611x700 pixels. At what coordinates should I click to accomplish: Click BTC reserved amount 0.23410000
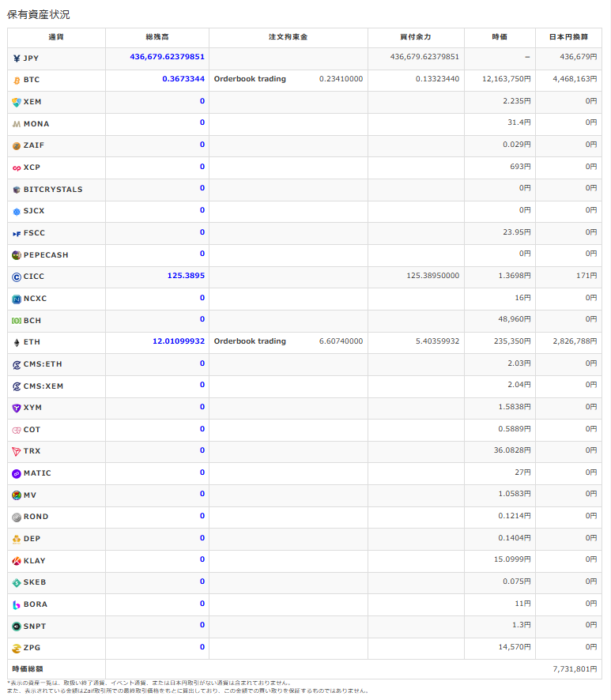point(341,78)
